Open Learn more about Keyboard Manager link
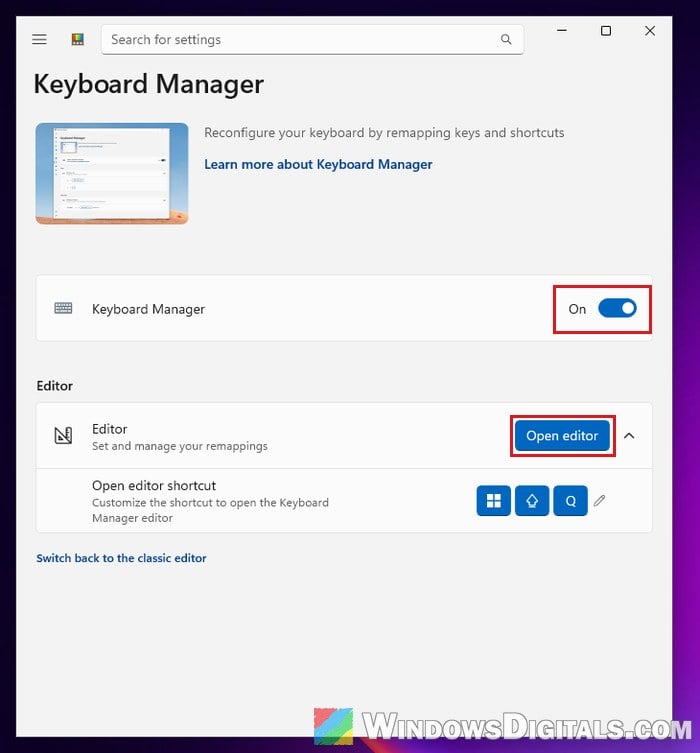The width and height of the screenshot is (700, 753). pos(318,164)
